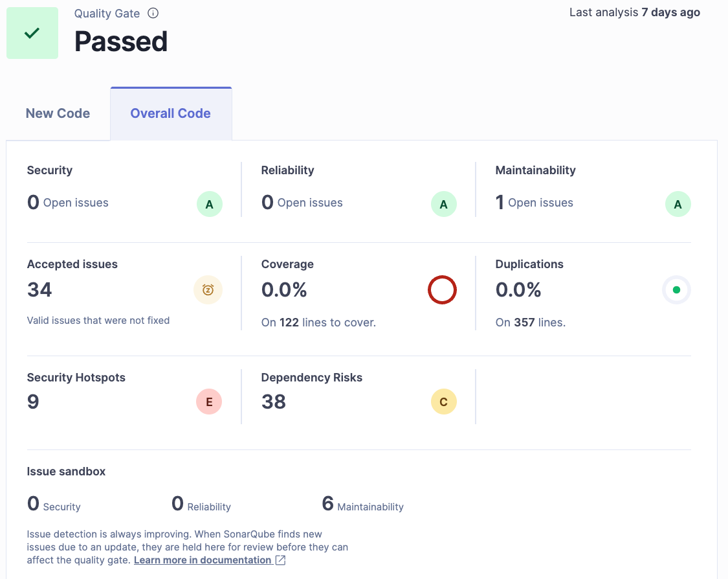Click the Dependency Risks C rating badge

coord(443,402)
